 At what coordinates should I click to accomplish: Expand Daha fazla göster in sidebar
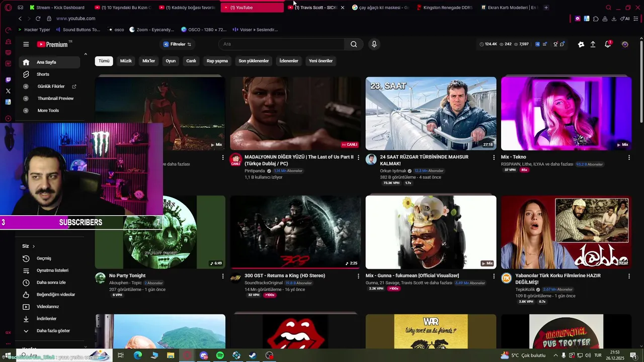point(49,331)
